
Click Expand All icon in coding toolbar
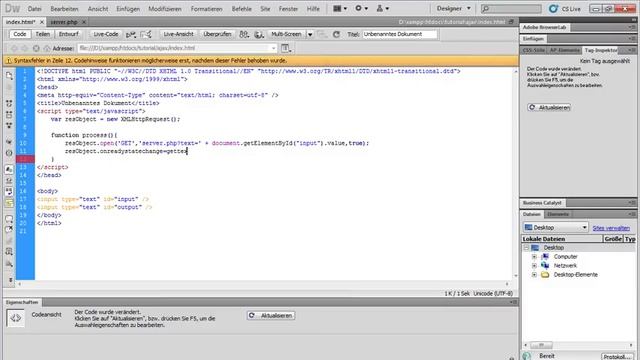(x=9, y=125)
